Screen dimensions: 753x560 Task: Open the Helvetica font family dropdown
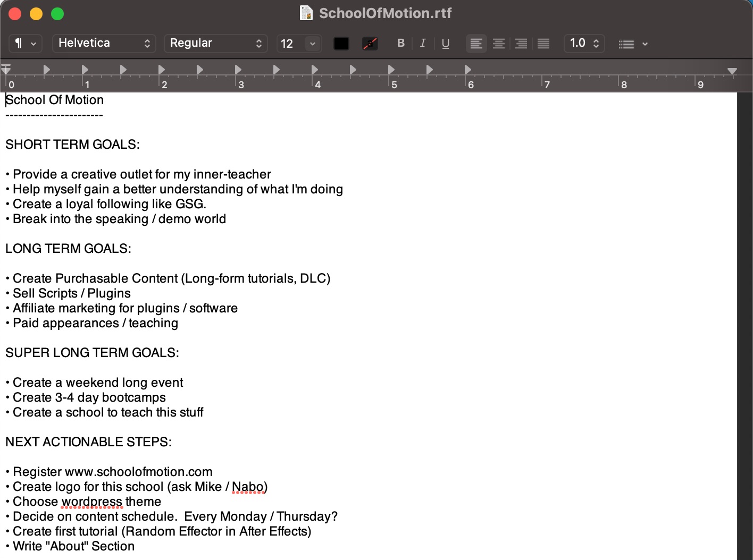coord(104,44)
